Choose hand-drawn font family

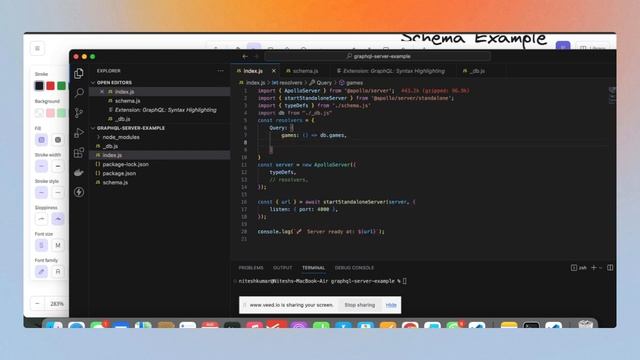tap(41, 272)
